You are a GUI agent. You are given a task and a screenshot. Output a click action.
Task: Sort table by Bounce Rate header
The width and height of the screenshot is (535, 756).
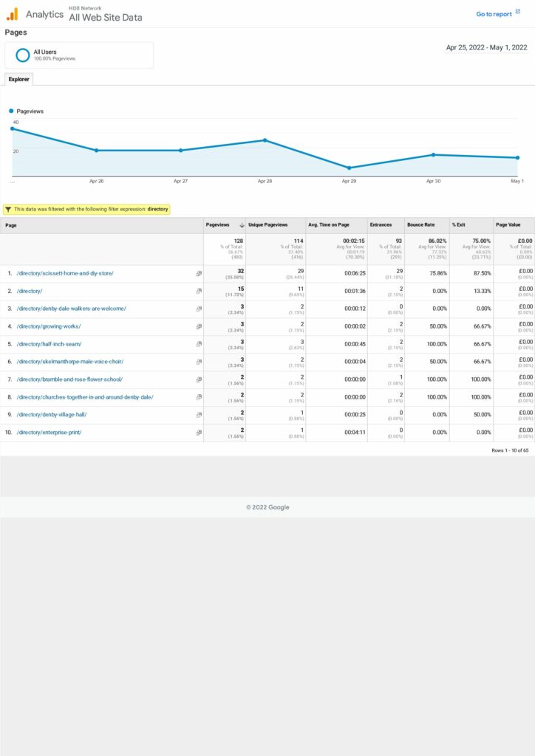420,225
